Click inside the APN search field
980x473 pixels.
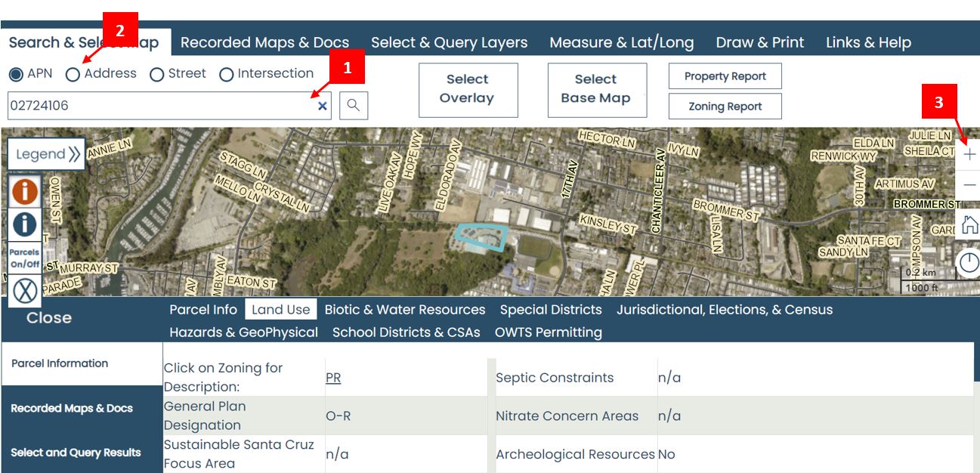click(151, 106)
